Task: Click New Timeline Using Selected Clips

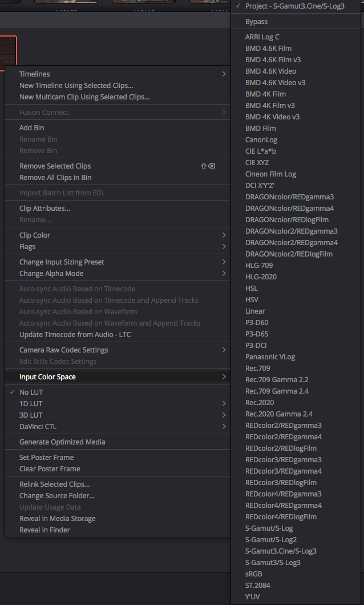Action: (76, 86)
